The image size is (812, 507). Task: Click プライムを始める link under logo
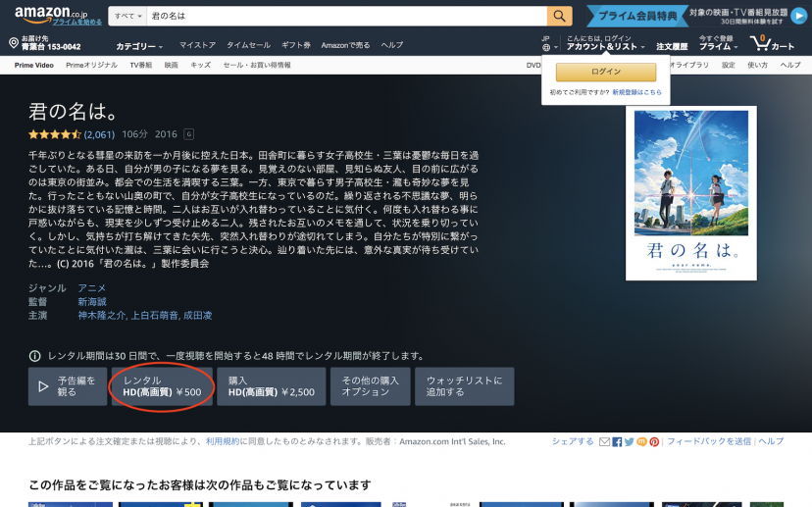(77, 23)
